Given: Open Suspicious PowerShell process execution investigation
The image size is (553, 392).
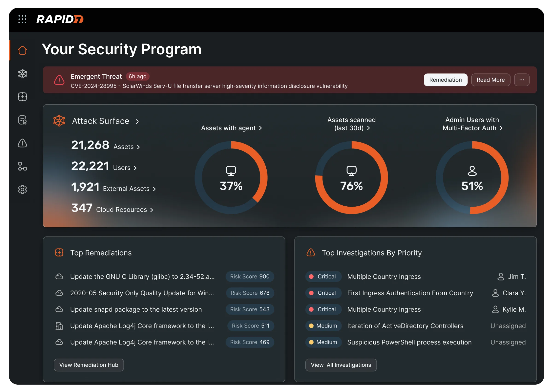Looking at the screenshot, I should click(409, 342).
